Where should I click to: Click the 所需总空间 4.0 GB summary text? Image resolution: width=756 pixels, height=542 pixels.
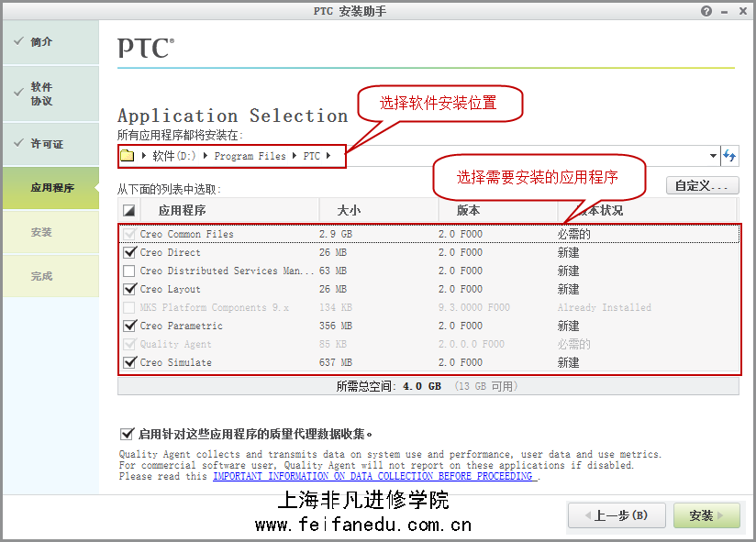point(389,386)
